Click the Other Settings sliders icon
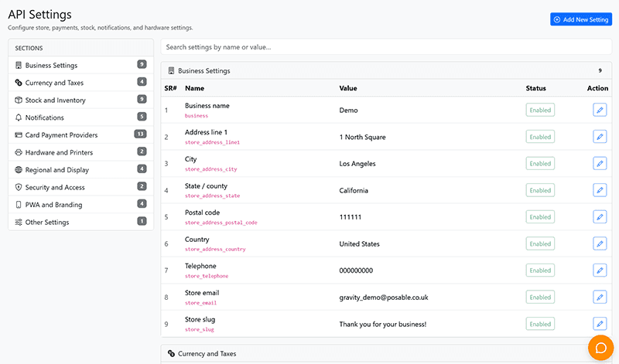The width and height of the screenshot is (619, 364). [19, 222]
